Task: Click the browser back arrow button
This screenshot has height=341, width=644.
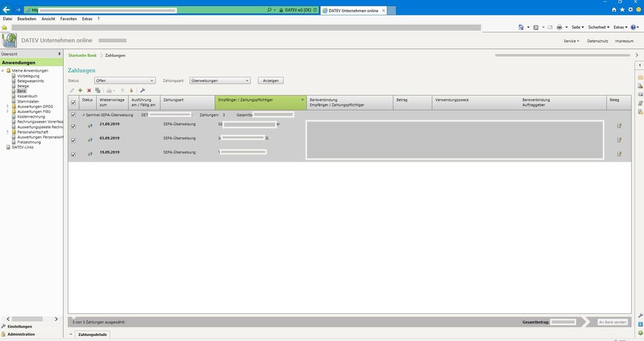Action: coord(6,10)
